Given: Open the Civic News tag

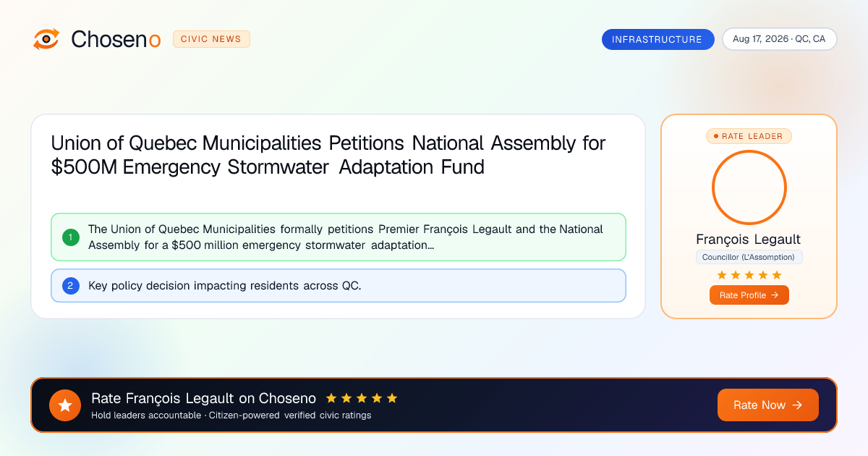Looking at the screenshot, I should pyautogui.click(x=211, y=39).
